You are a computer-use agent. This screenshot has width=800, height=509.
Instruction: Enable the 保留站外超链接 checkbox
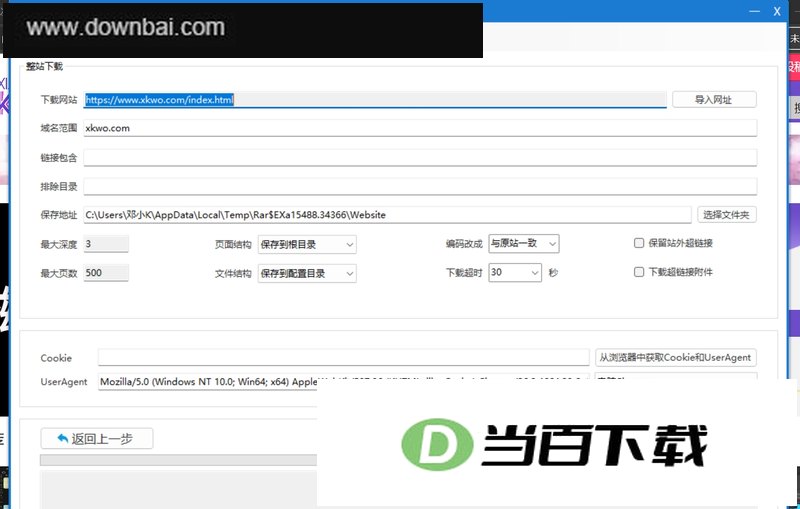[639, 243]
